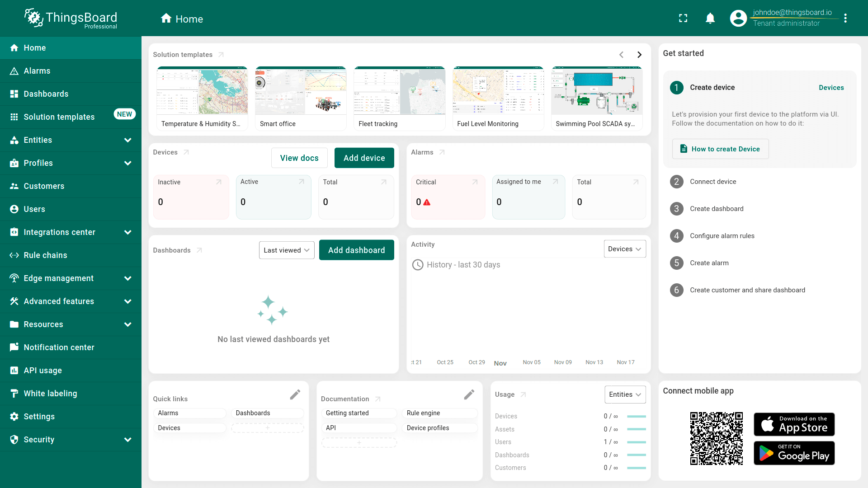Viewport: 868px width, 488px height.
Task: Open the Last viewed dropdown
Action: point(286,250)
